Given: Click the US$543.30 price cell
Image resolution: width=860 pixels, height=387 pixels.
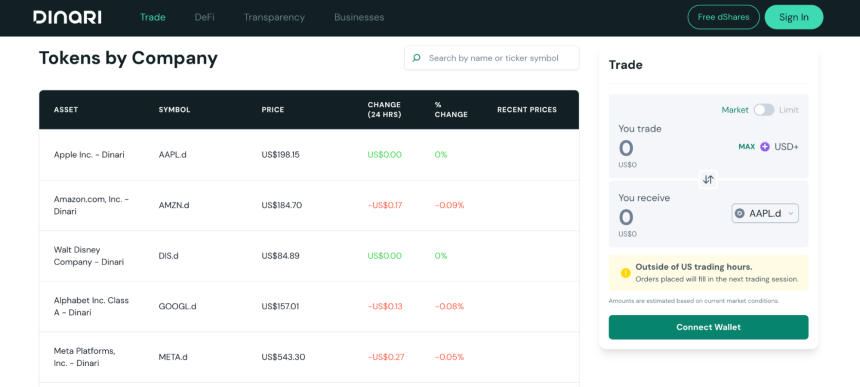Looking at the screenshot, I should coord(284,357).
